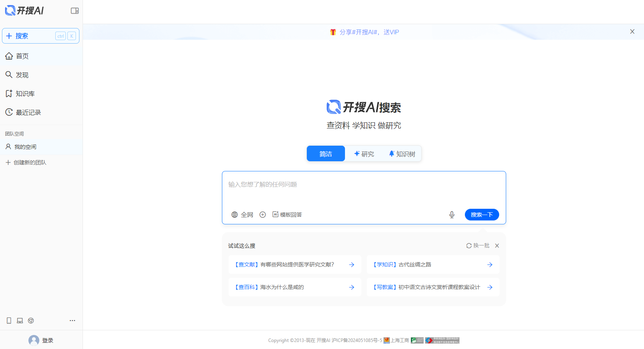Click the 开搜AI logo in sidebar
This screenshot has height=349, width=644.
pos(24,11)
